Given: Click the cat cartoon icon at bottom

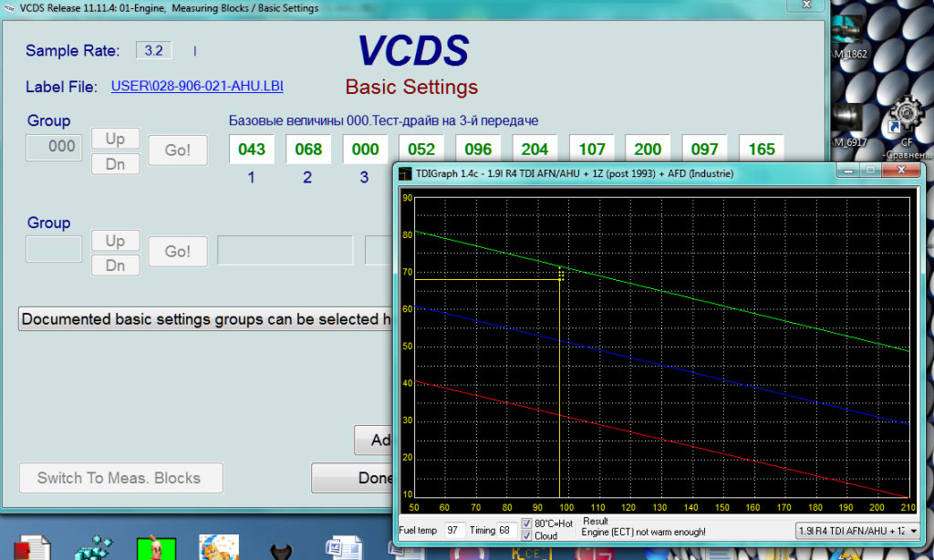Looking at the screenshot, I should point(219,547).
